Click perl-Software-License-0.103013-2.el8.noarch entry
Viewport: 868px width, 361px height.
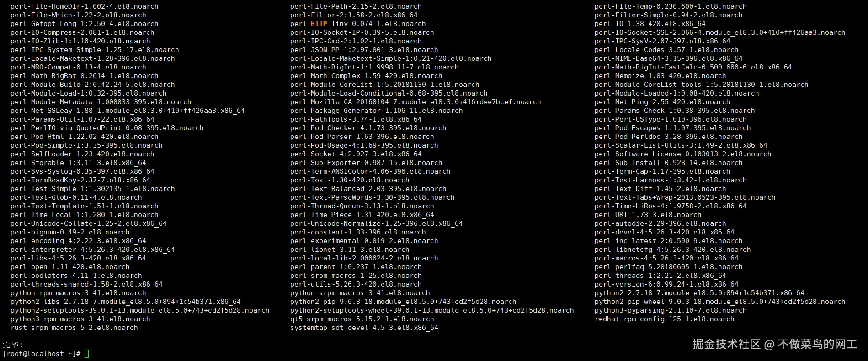tap(683, 154)
